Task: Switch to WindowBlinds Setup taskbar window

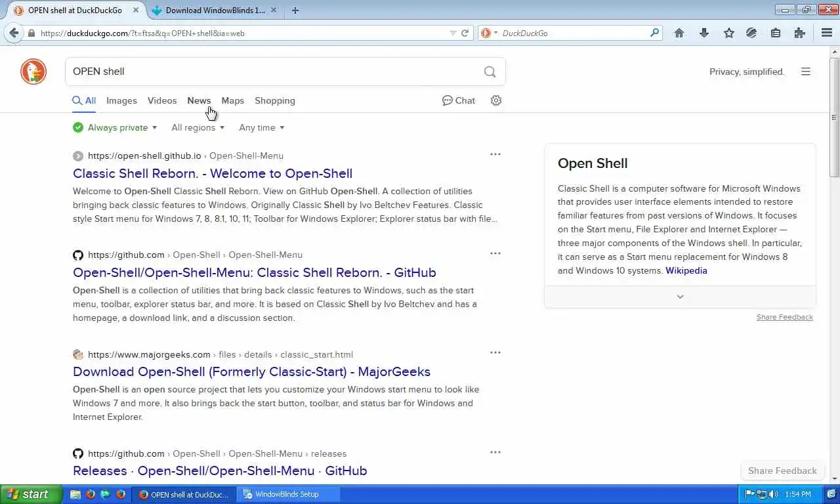Action: coord(289,494)
